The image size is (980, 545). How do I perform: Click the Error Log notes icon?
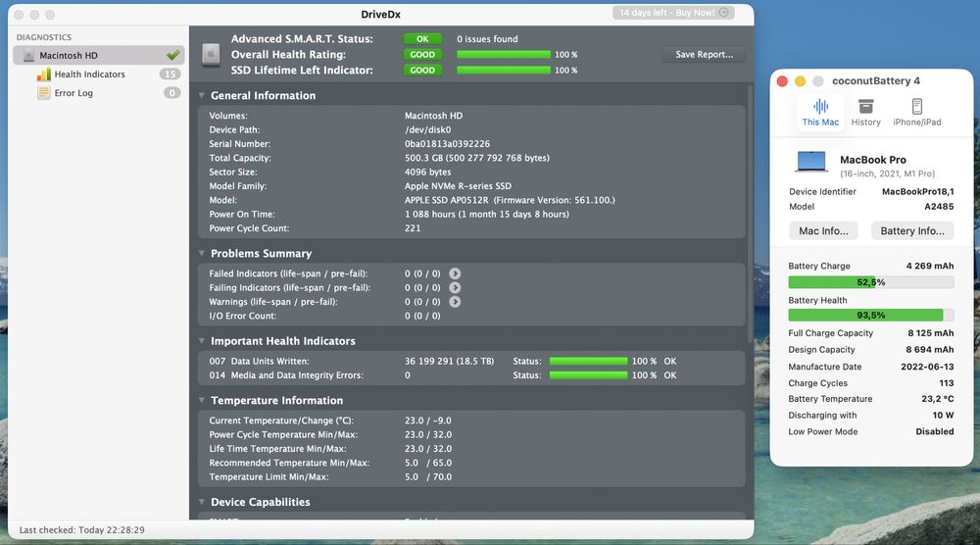(x=44, y=93)
